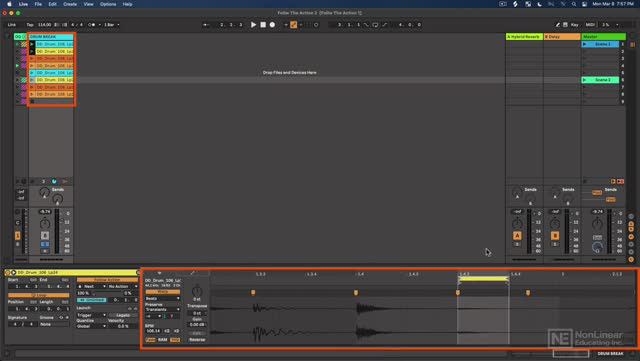
Task: Open the No Action follow action dropdown
Action: click(x=123, y=287)
